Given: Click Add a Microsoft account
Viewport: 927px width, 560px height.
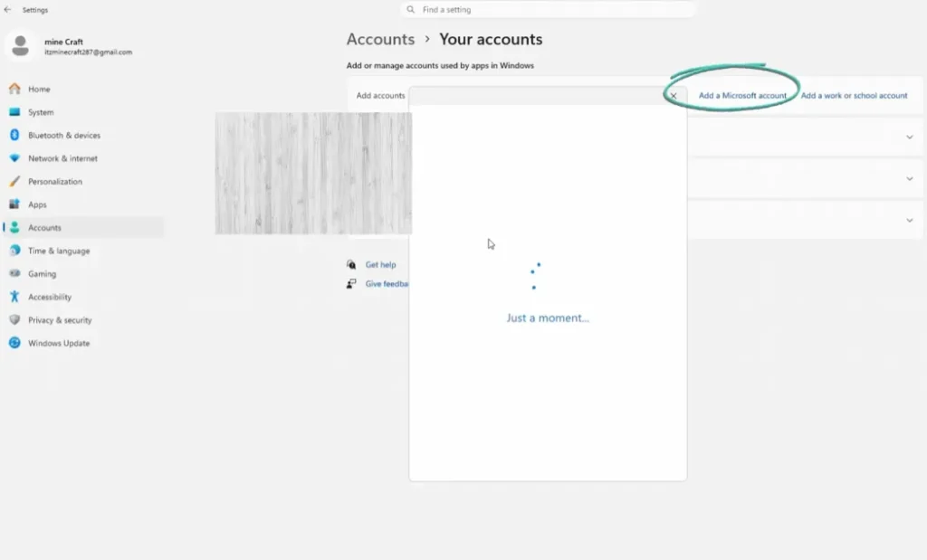Looking at the screenshot, I should coord(742,95).
